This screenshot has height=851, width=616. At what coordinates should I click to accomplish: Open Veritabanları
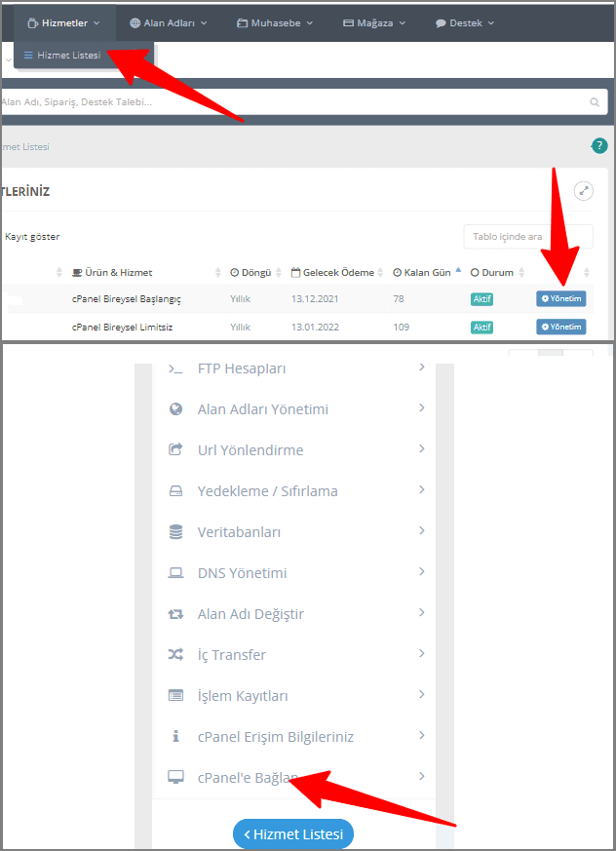pyautogui.click(x=293, y=532)
